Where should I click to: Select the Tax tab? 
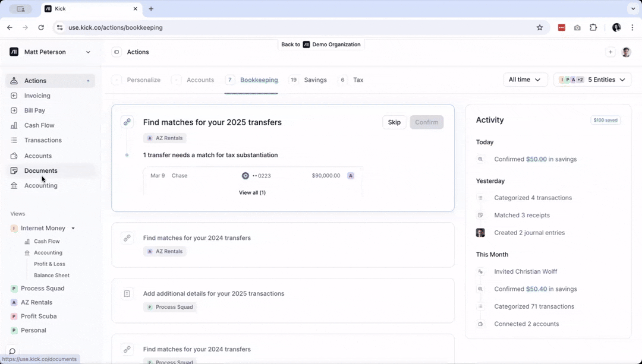tap(358, 80)
